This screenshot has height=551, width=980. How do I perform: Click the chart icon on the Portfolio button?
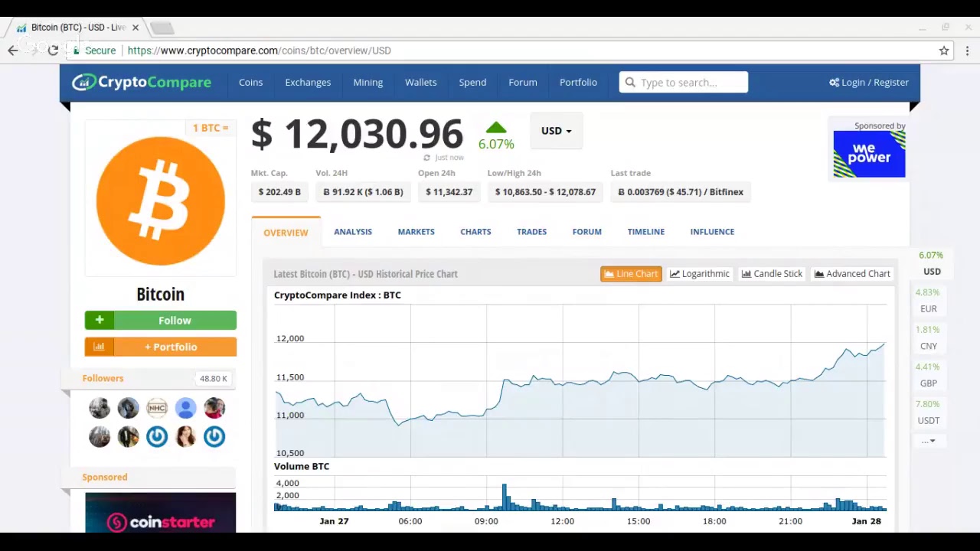pyautogui.click(x=99, y=347)
